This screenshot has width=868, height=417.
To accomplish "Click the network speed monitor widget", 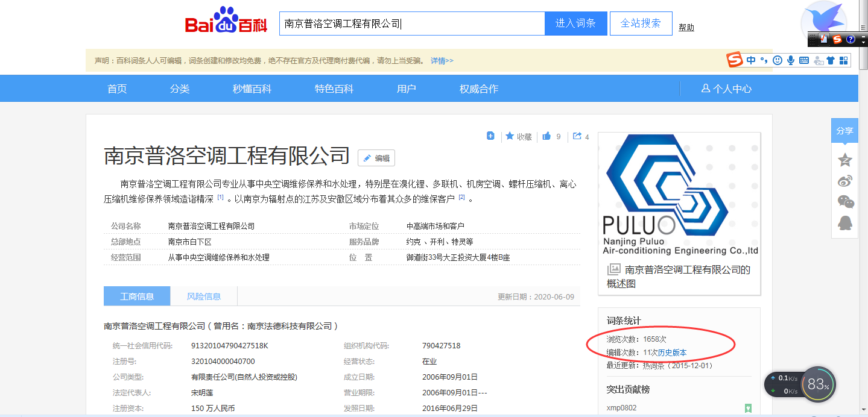I will [x=784, y=384].
